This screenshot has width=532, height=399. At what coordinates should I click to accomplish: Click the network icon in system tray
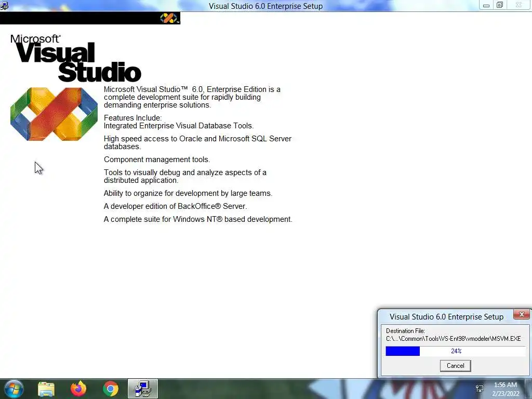(480, 389)
